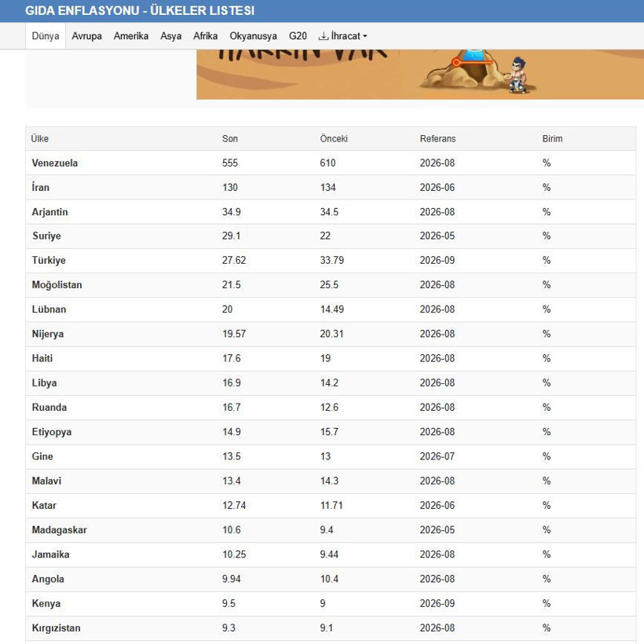Click Lübnan's previous value 14.49

pyautogui.click(x=332, y=309)
